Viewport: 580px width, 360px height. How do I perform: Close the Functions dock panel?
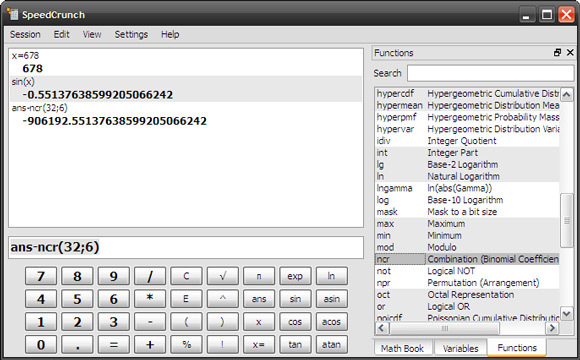(x=570, y=53)
